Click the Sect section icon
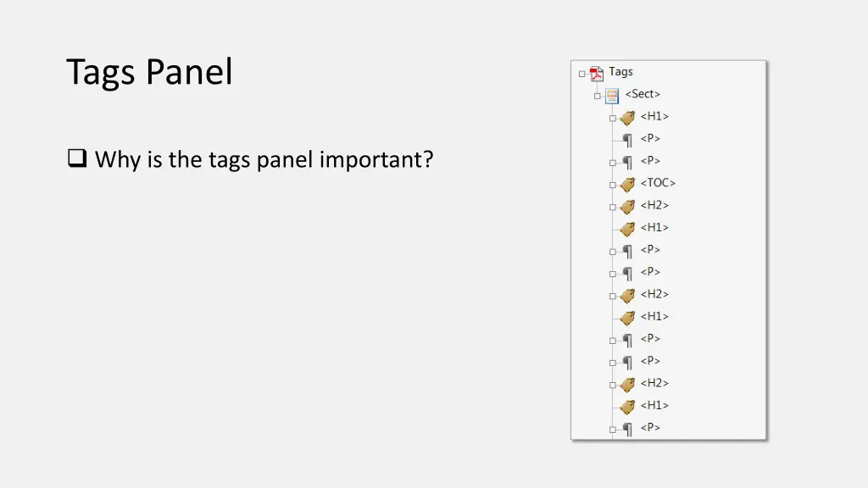Image resolution: width=868 pixels, height=488 pixels. (x=612, y=95)
